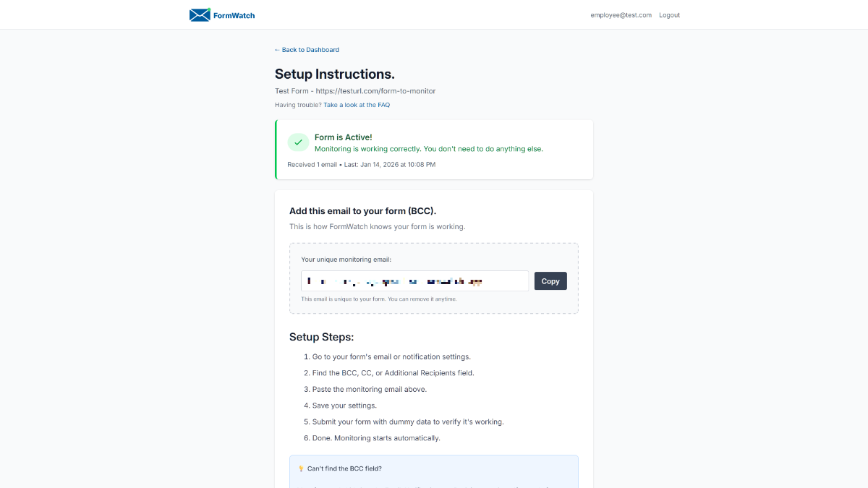Select the monitoring email address field
The width and height of the screenshot is (868, 488).
(414, 281)
